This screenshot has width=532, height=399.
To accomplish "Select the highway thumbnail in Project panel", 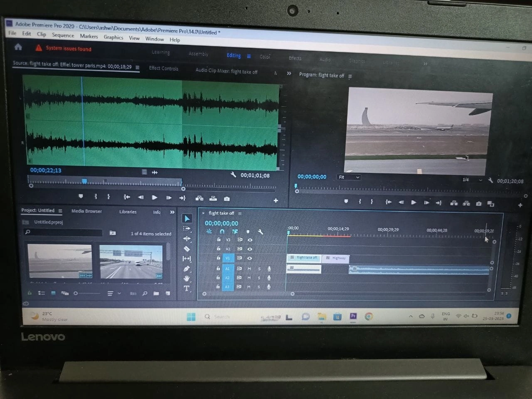I will pos(131,262).
